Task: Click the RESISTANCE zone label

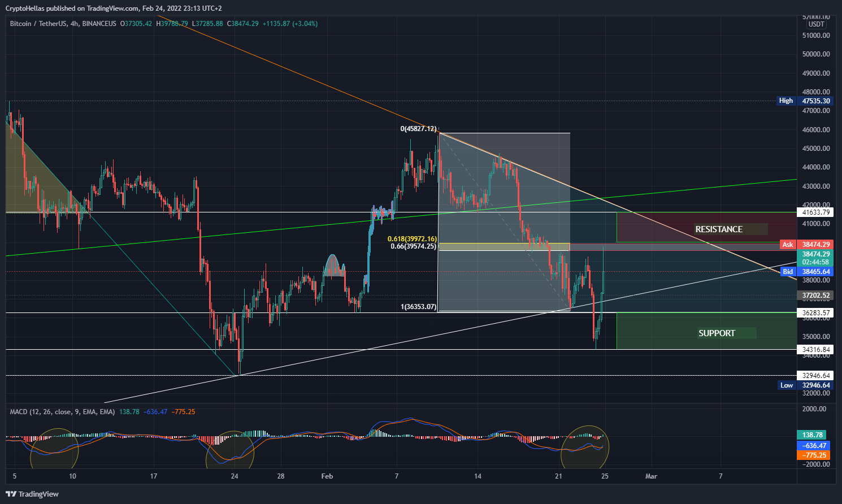Action: [x=719, y=229]
